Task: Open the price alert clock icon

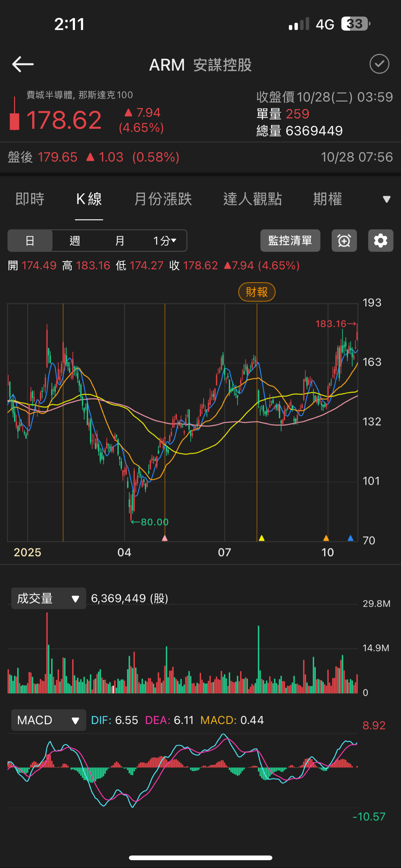Action: coord(344,241)
